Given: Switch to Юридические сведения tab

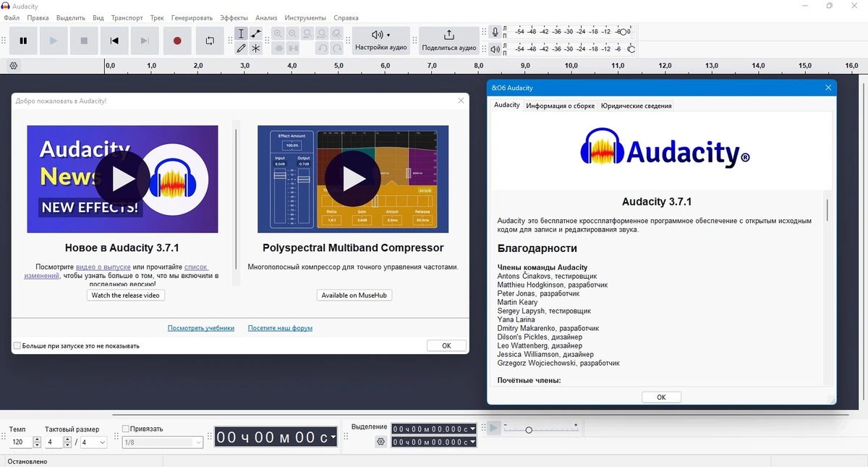Looking at the screenshot, I should (x=637, y=106).
